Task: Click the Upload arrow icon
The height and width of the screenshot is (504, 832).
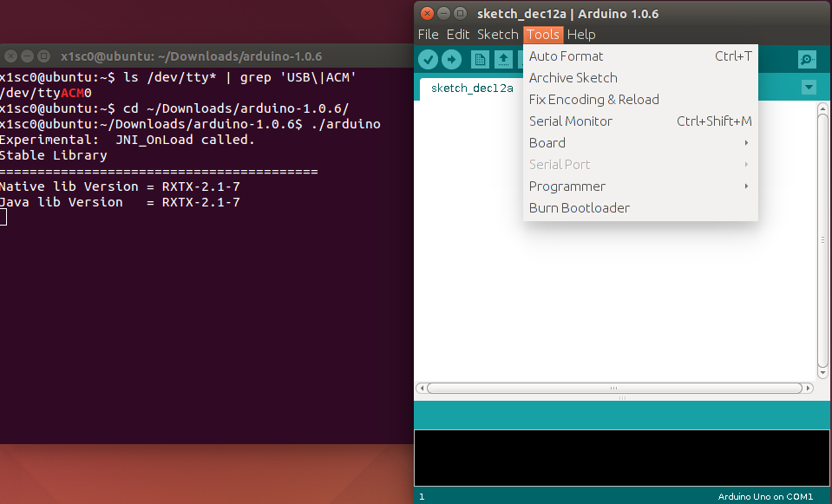Action: 451,59
